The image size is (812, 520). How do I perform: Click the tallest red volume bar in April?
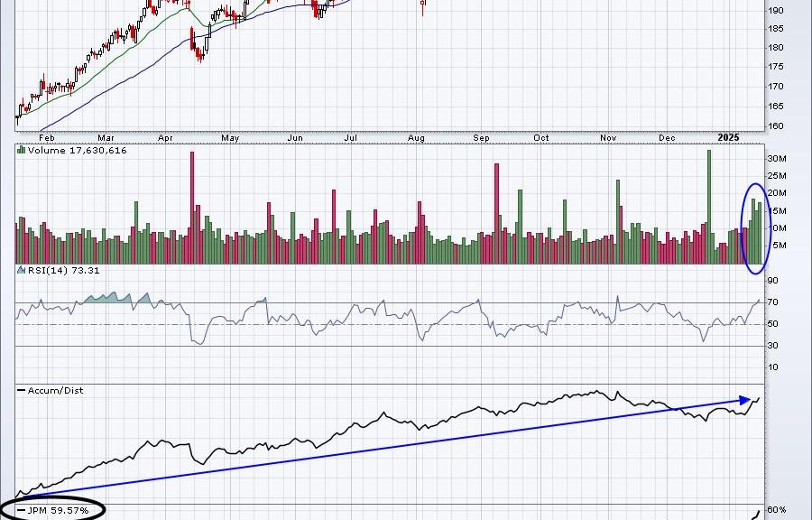tap(192, 208)
